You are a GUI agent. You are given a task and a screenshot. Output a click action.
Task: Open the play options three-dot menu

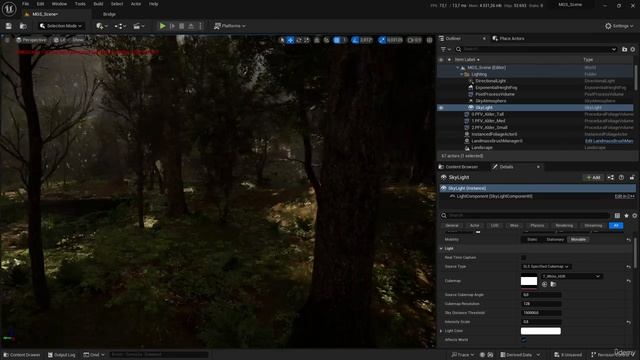[x=200, y=26]
